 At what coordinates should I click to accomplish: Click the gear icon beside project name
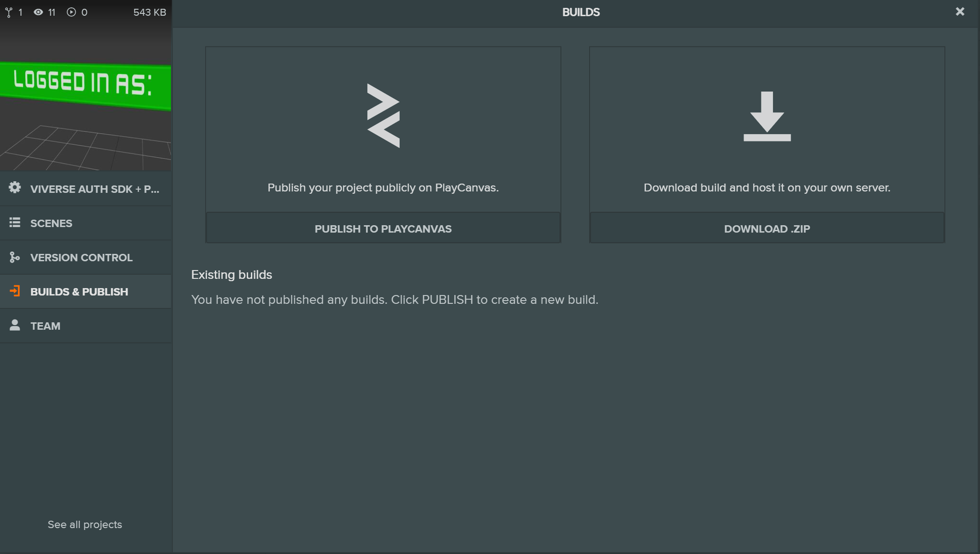(15, 188)
